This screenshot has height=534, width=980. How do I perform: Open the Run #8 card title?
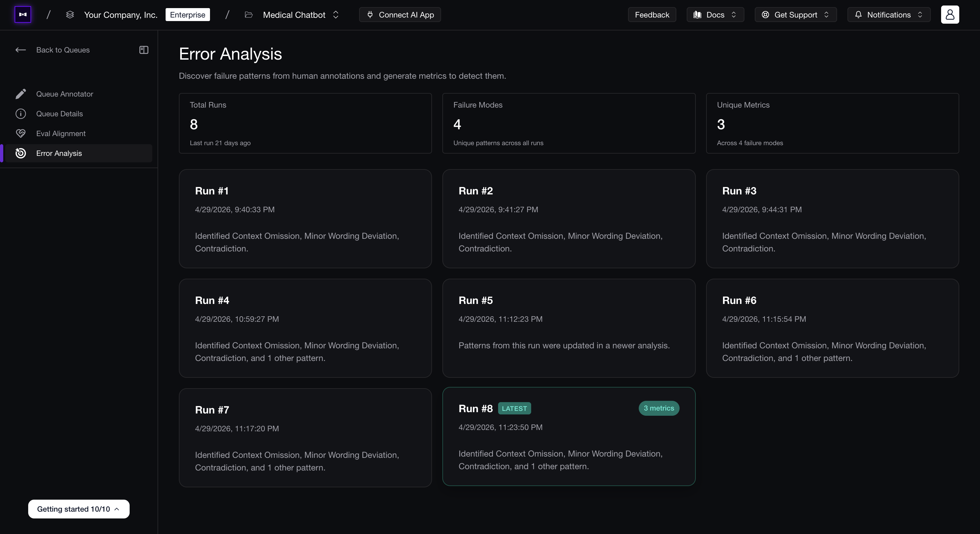point(475,409)
